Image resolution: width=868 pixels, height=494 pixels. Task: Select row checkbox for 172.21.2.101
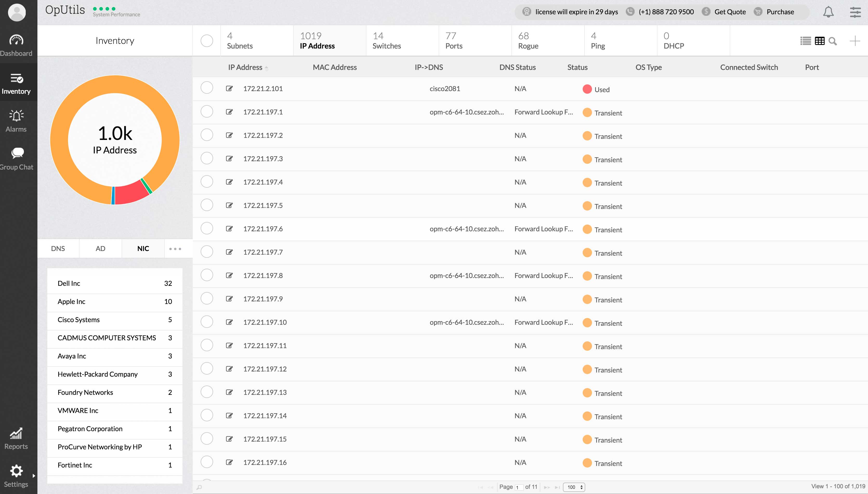(x=206, y=88)
